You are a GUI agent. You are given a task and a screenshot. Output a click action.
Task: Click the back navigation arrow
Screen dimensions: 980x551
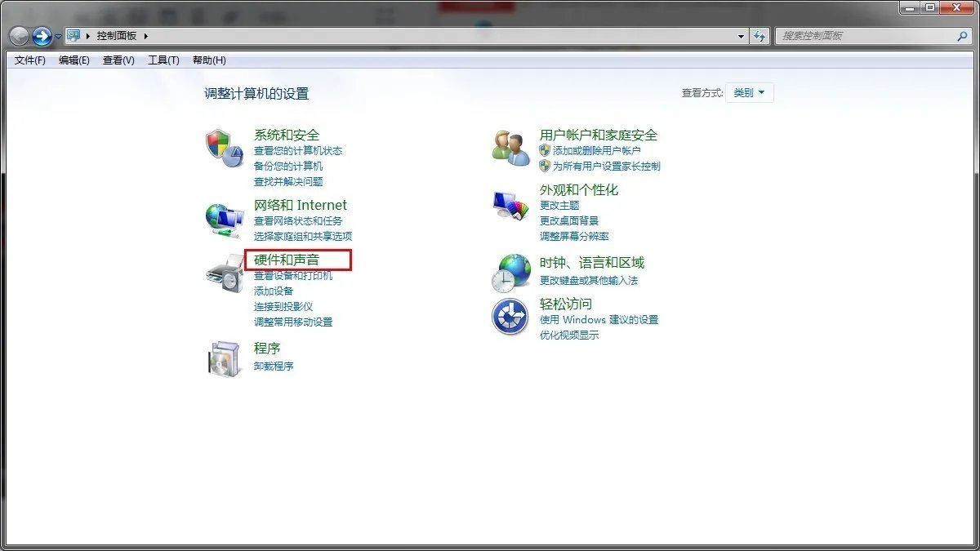pyautogui.click(x=18, y=35)
